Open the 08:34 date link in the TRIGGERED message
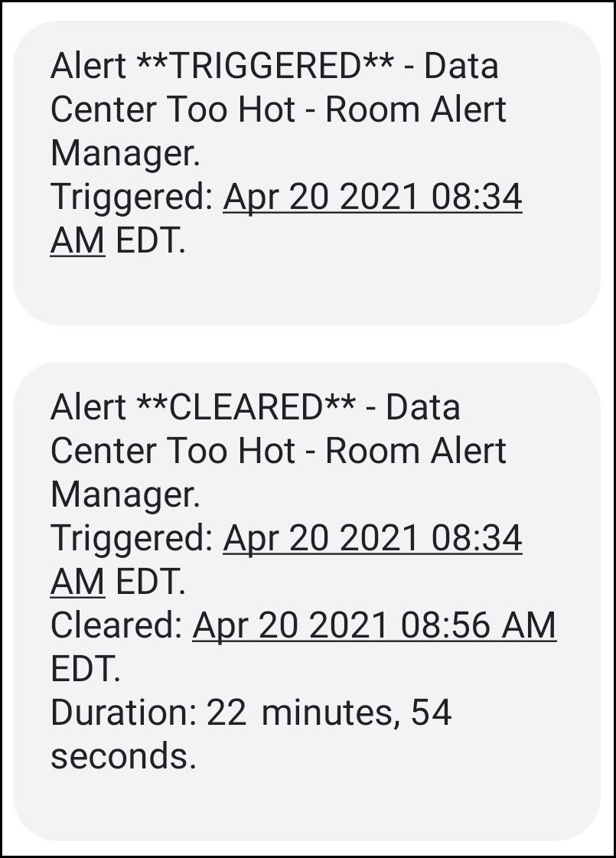Image resolution: width=616 pixels, height=858 pixels. (372, 198)
